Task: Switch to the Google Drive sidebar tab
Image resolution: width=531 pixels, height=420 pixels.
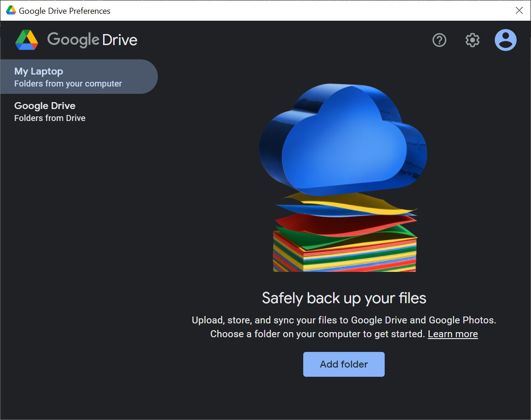Action: pos(79,111)
